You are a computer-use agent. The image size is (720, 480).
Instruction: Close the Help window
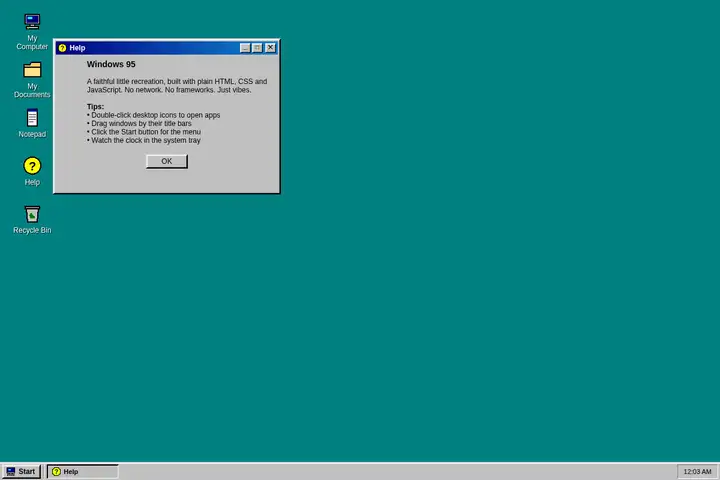point(270,48)
